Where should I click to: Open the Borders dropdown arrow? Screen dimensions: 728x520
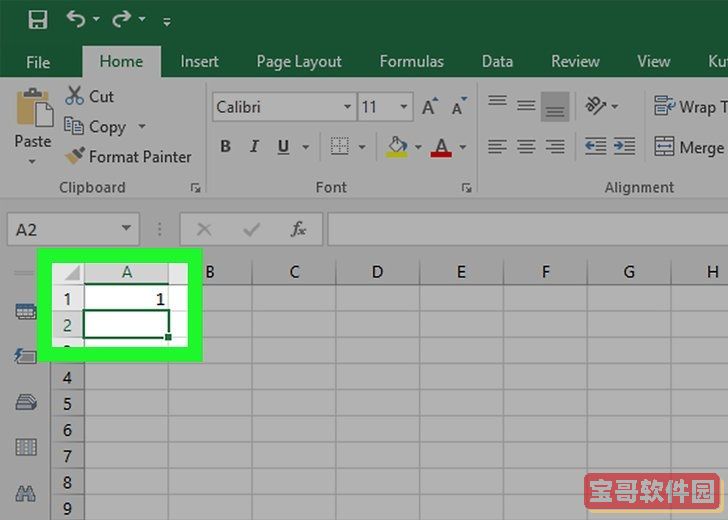(362, 147)
